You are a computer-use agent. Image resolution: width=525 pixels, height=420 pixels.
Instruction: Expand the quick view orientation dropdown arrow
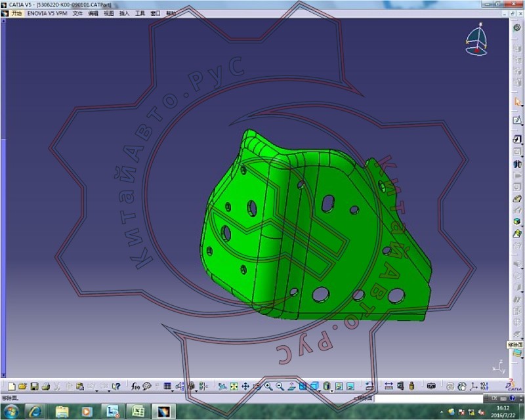click(x=320, y=390)
